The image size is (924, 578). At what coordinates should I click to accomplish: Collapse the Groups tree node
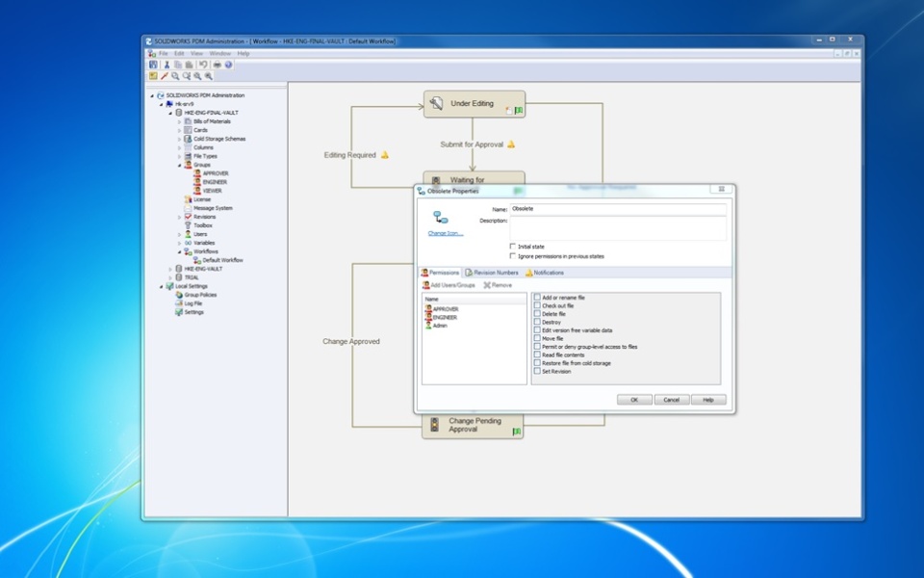click(180, 165)
